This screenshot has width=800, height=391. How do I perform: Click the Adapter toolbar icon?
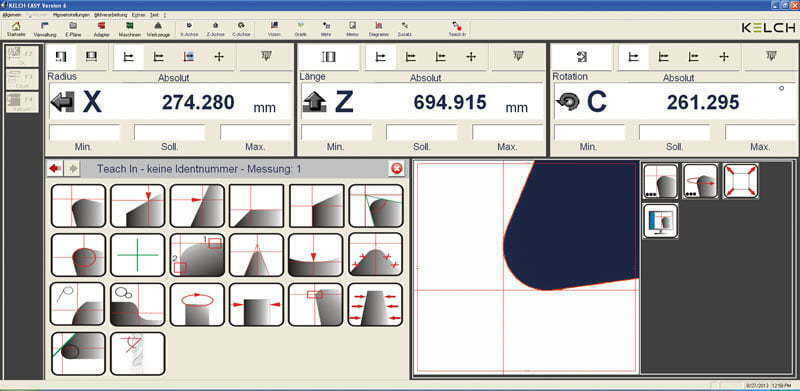[x=102, y=29]
